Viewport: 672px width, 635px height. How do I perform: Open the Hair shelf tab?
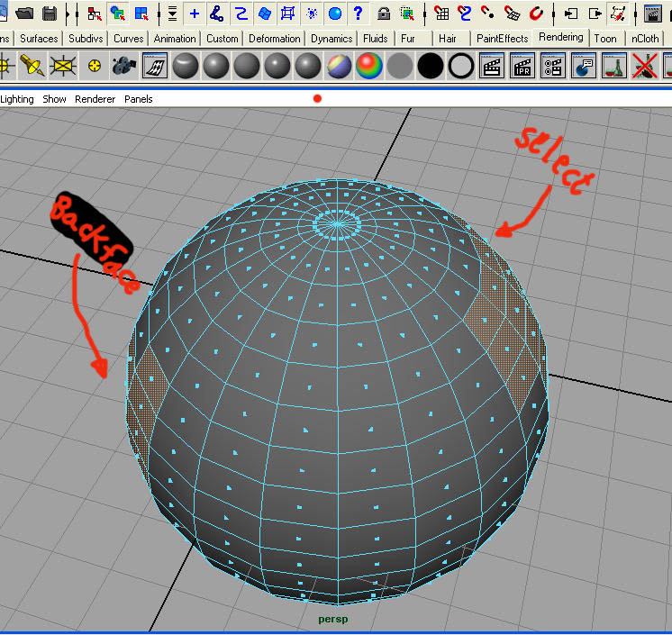click(x=448, y=39)
